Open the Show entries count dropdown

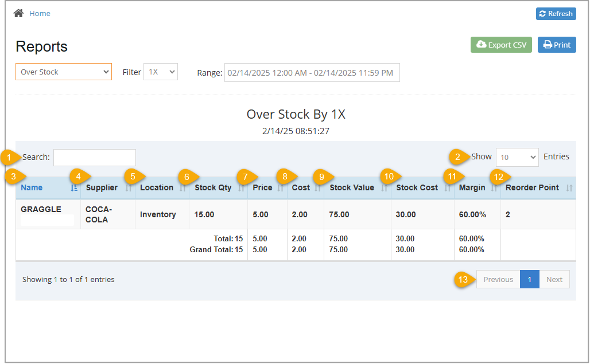tap(517, 157)
